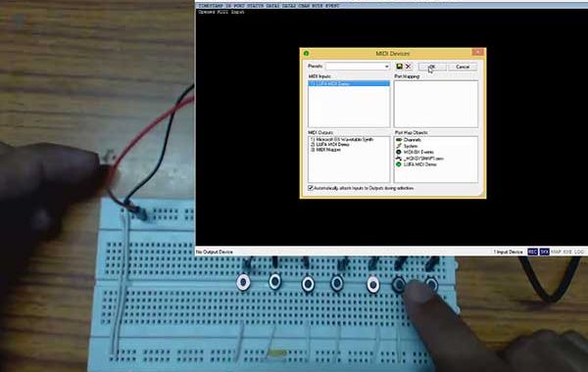This screenshot has height=372, width=588.
Task: Click the green icon in MIDI Devices title bar
Action: click(306, 54)
